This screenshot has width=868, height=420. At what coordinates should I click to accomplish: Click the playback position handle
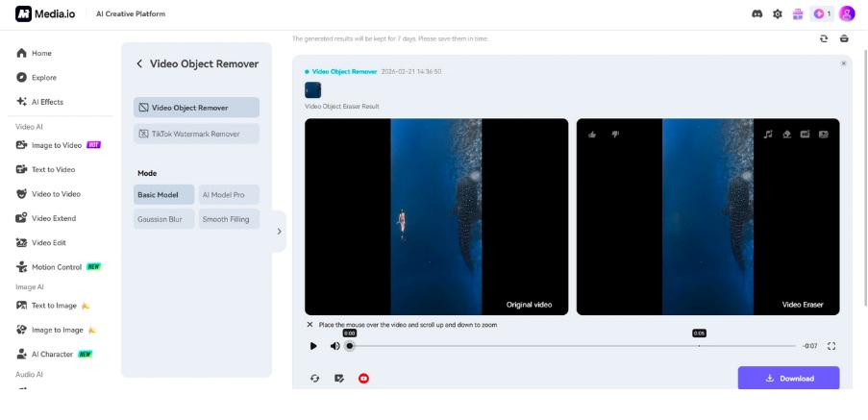(349, 346)
